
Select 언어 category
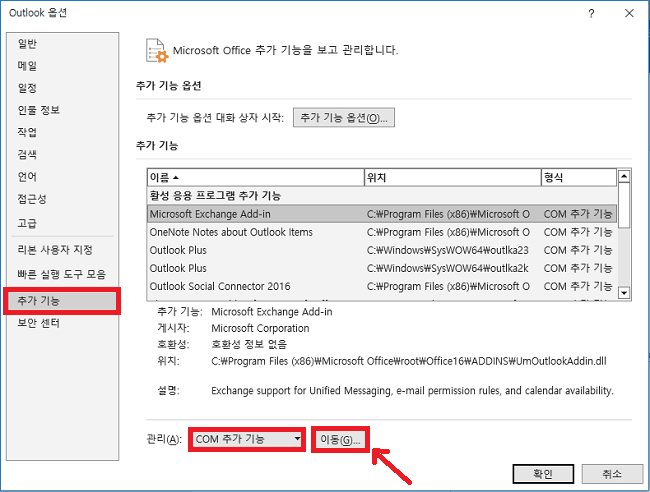27,177
